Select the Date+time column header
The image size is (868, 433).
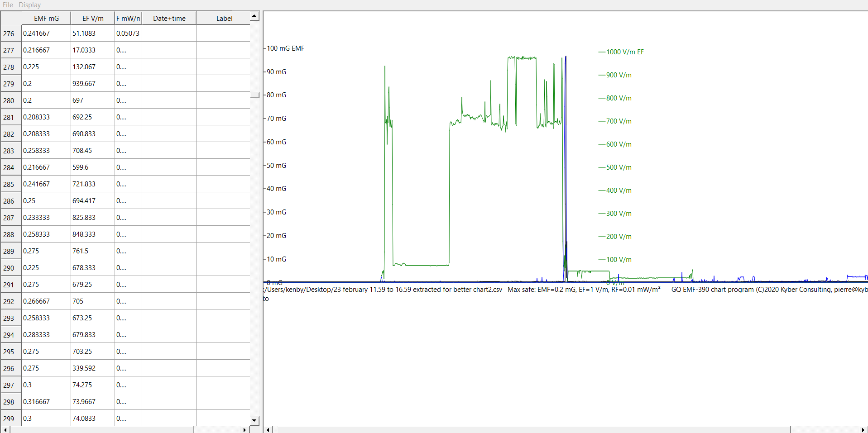click(169, 19)
